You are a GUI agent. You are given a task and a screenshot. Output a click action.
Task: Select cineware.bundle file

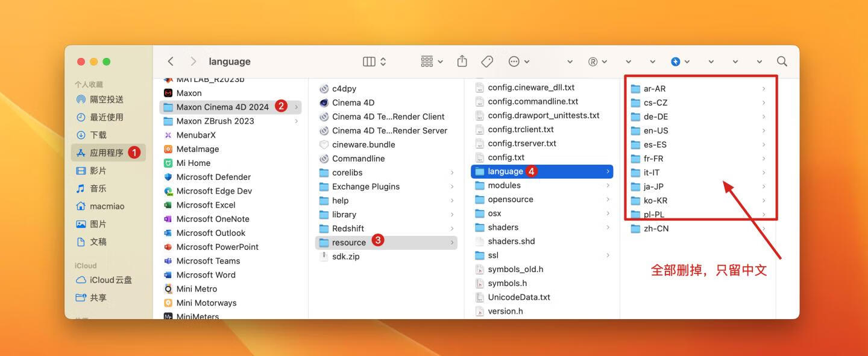pyautogui.click(x=386, y=145)
